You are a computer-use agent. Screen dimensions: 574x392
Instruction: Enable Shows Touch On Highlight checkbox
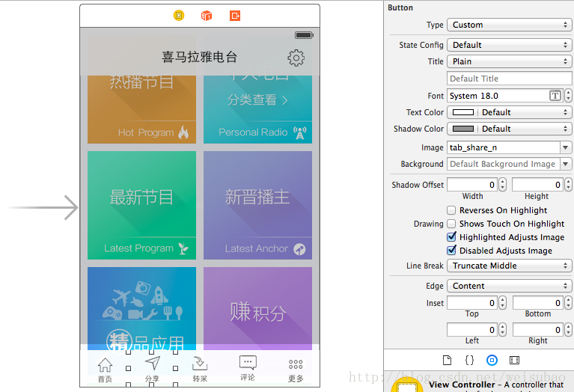click(451, 224)
